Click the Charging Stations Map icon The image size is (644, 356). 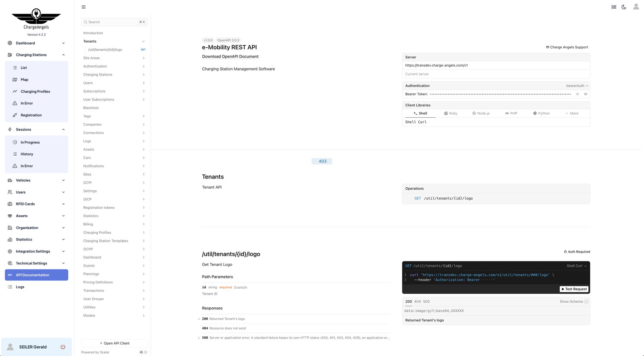[15, 80]
